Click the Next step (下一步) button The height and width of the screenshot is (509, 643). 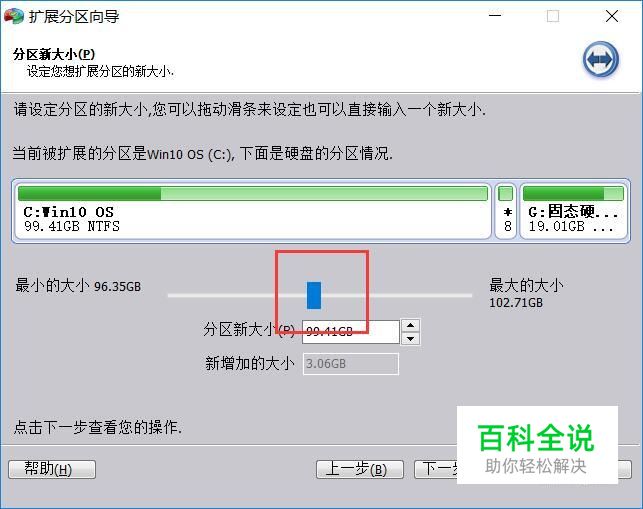[436, 469]
